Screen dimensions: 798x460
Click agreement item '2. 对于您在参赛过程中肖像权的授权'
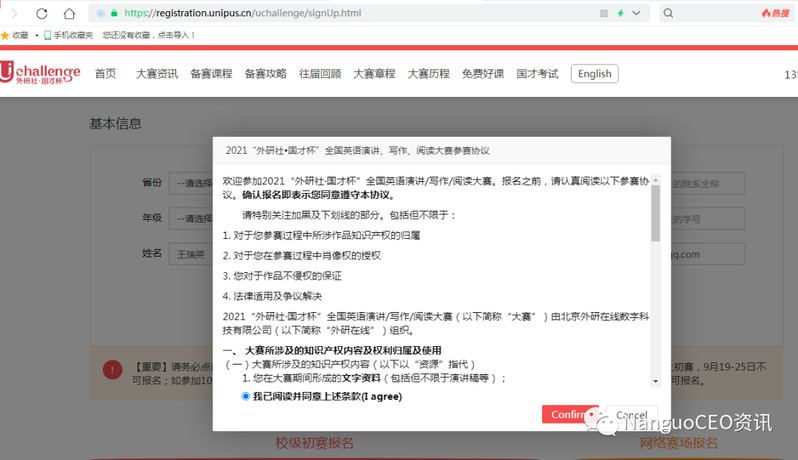tap(301, 255)
